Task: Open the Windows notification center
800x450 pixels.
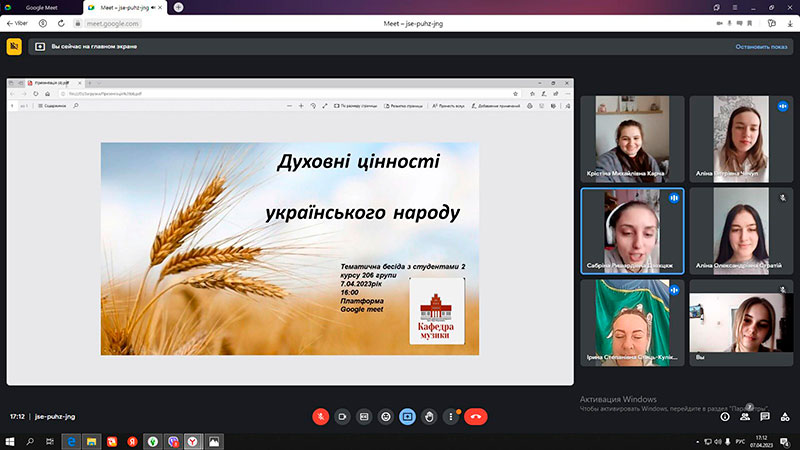Action: click(x=785, y=441)
